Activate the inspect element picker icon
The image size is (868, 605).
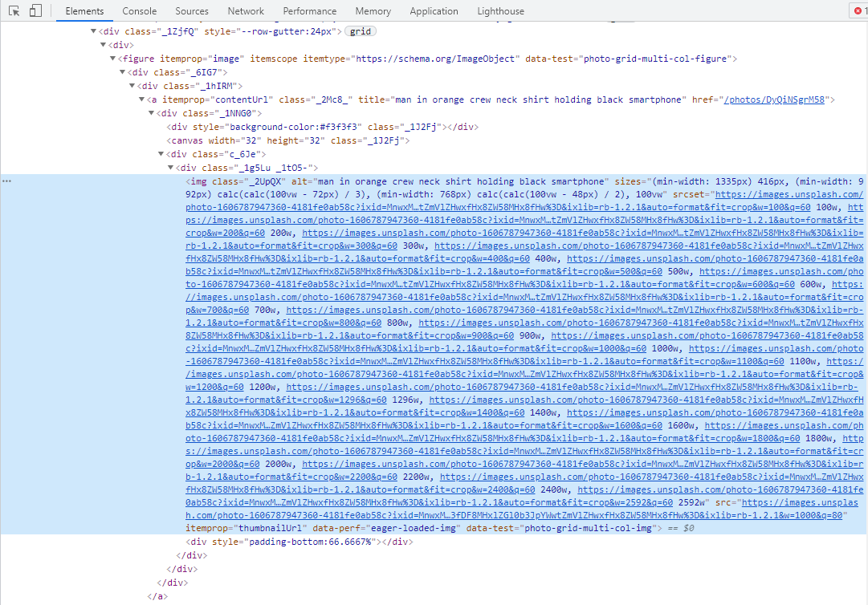tap(14, 10)
